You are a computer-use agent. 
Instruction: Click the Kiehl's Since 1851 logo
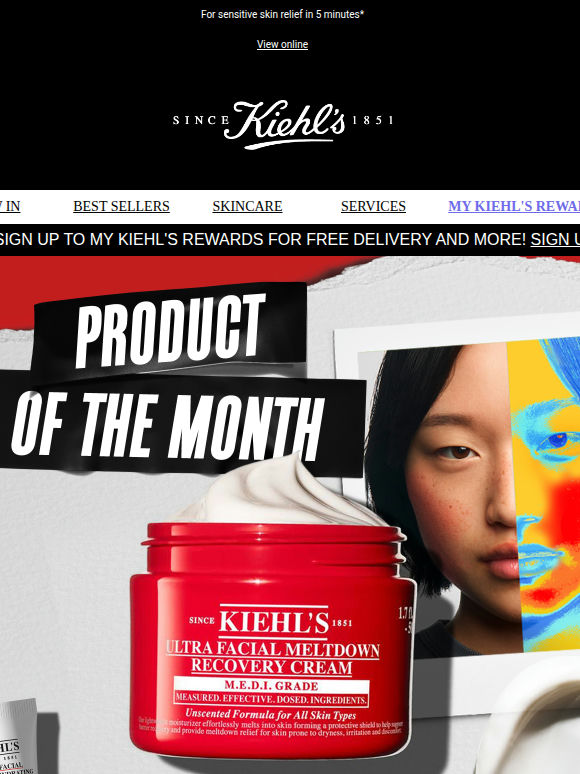pos(283,124)
